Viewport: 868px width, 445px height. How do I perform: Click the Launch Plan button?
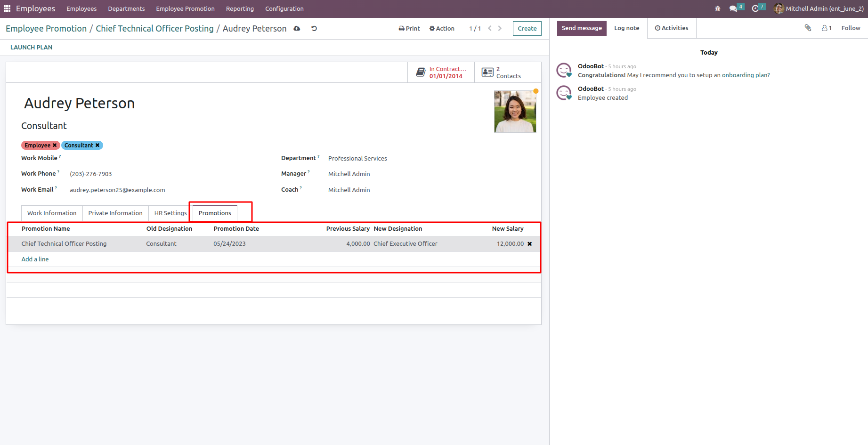click(x=32, y=48)
